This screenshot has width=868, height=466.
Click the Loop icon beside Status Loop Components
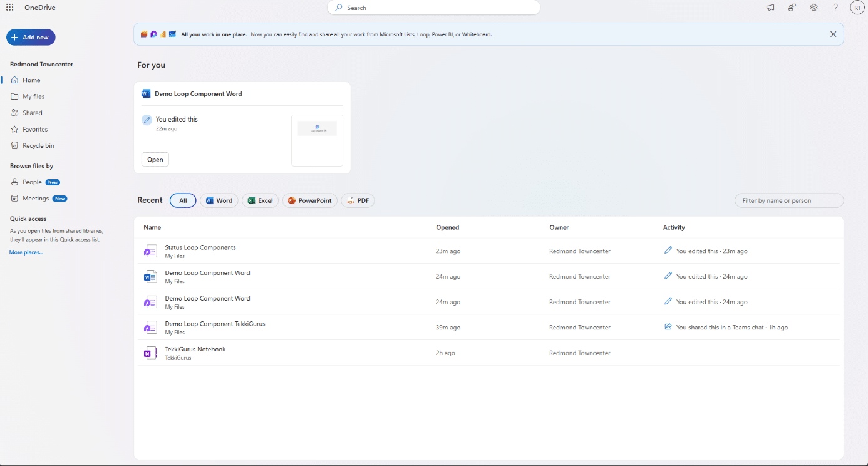[x=150, y=251]
